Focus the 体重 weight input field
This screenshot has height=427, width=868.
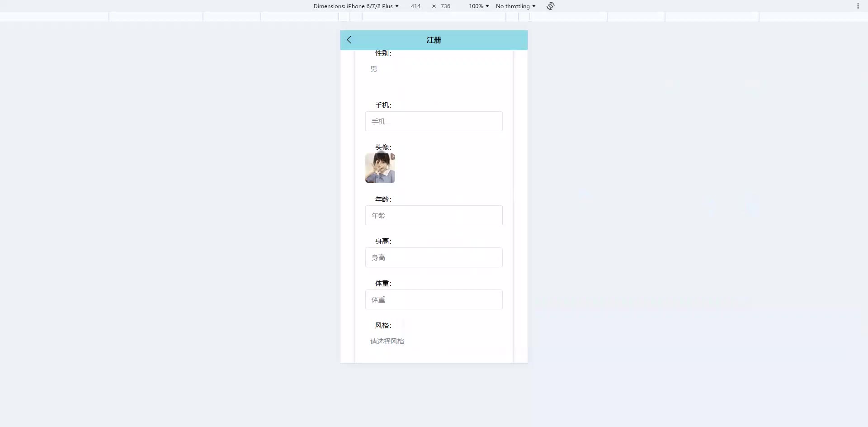tap(434, 299)
